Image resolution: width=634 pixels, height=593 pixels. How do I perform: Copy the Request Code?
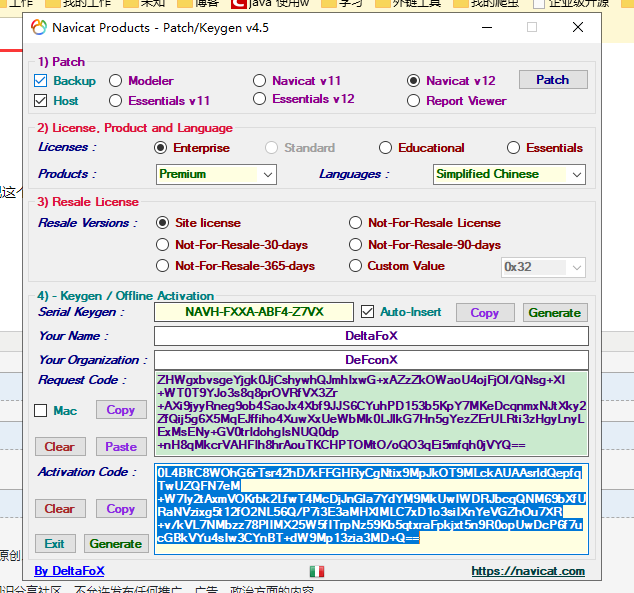(121, 409)
